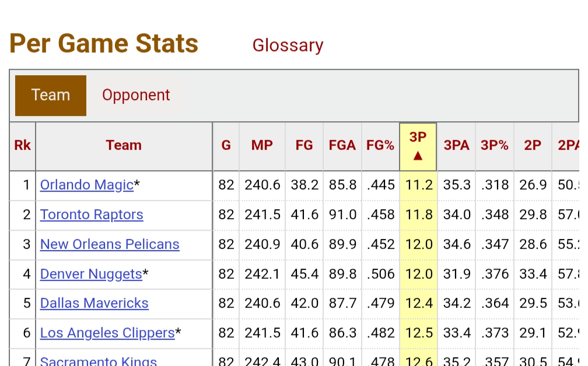Open the Denver Nuggets link

91,274
